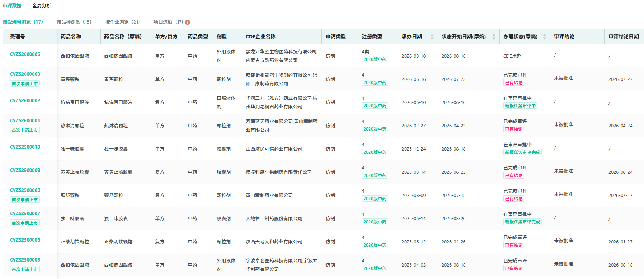Click company 天地恒一制药股份有限公司
The width and height of the screenshot is (644, 279).
click(274, 218)
